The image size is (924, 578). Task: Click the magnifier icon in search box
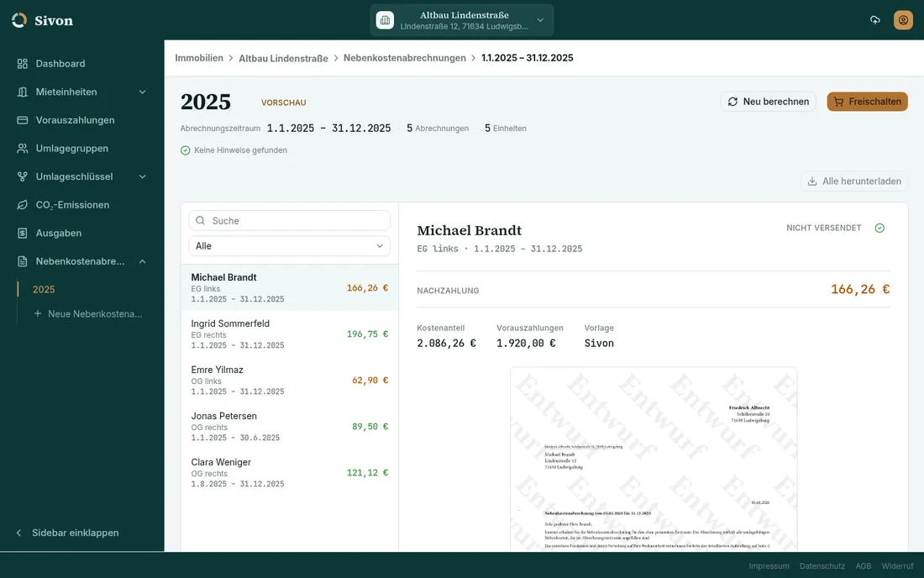(x=201, y=220)
